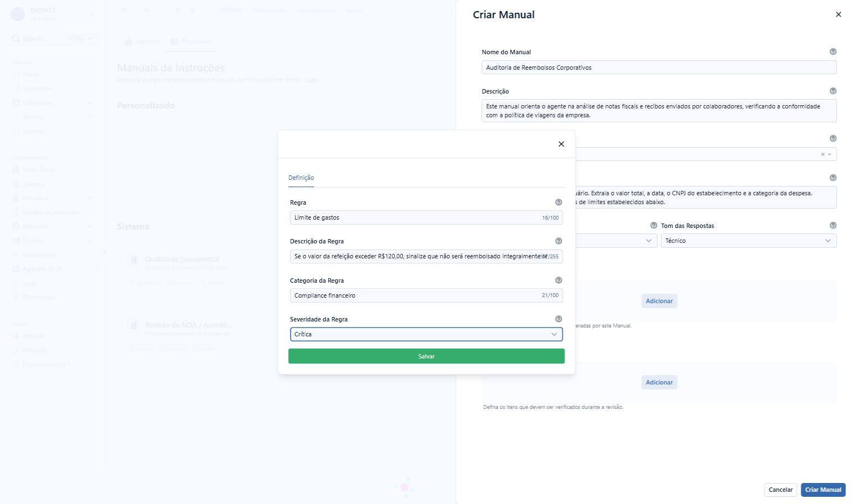
Task: Click help icon next to Tom das Respostas
Action: point(833,225)
